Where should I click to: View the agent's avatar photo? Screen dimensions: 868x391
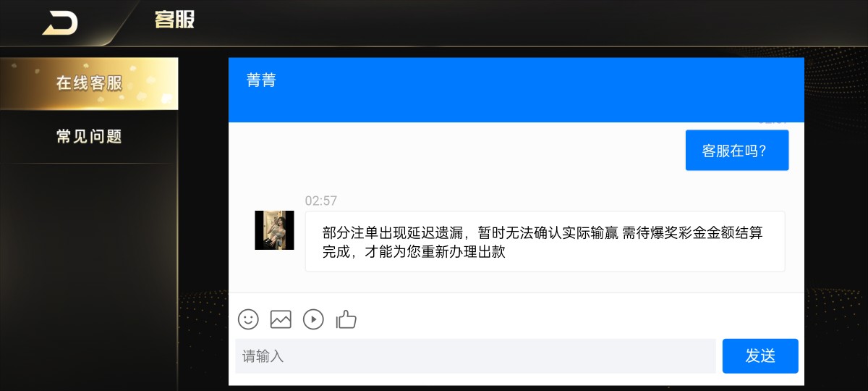[274, 230]
